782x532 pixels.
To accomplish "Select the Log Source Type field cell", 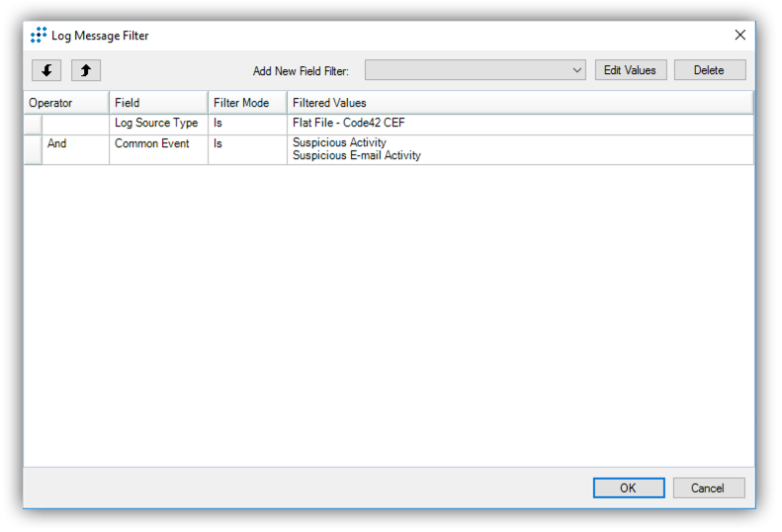I will pos(156,124).
